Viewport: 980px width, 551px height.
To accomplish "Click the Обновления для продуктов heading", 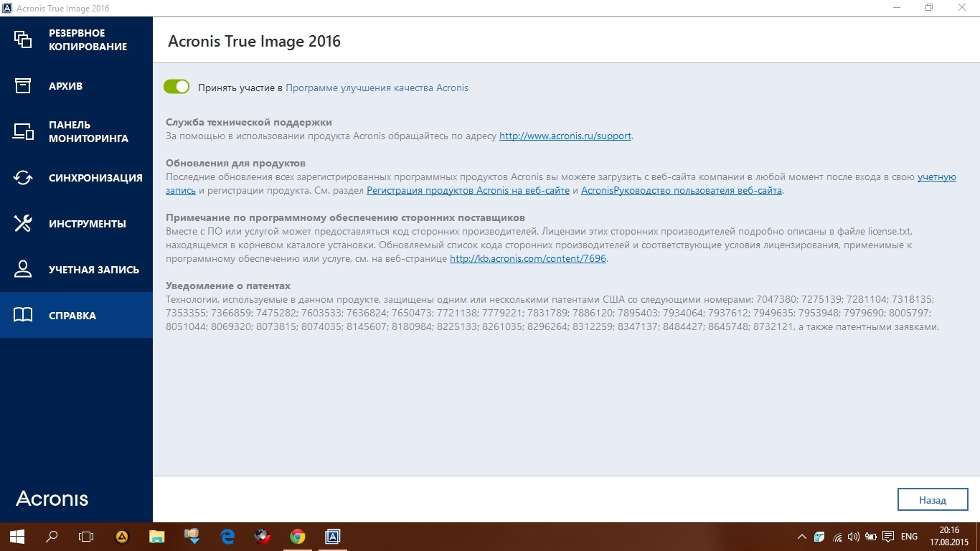I will 236,163.
